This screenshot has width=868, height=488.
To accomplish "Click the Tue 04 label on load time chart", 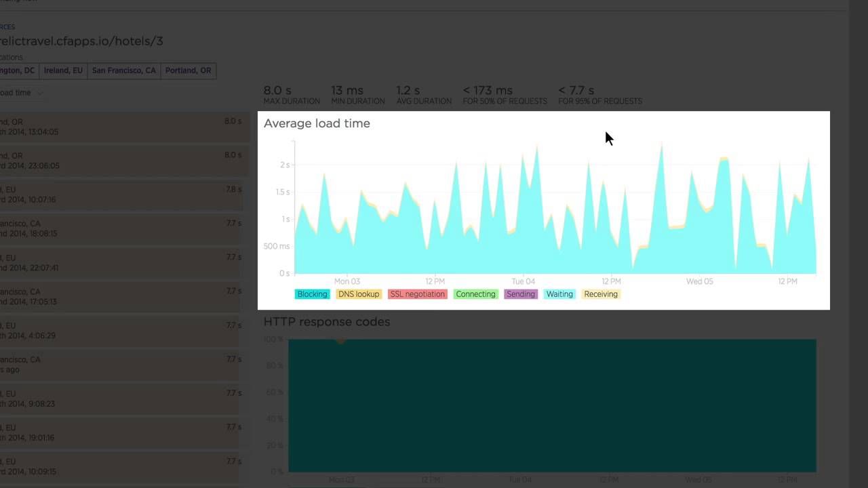I will click(523, 281).
